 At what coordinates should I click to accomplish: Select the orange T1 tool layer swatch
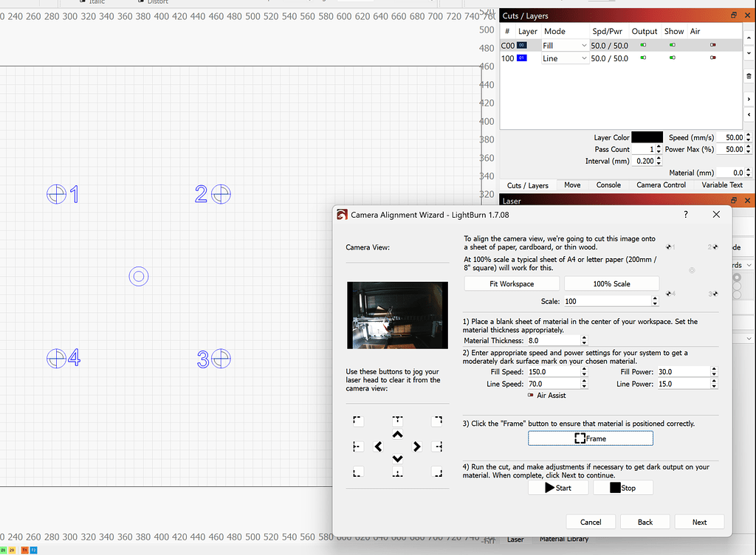click(x=25, y=550)
